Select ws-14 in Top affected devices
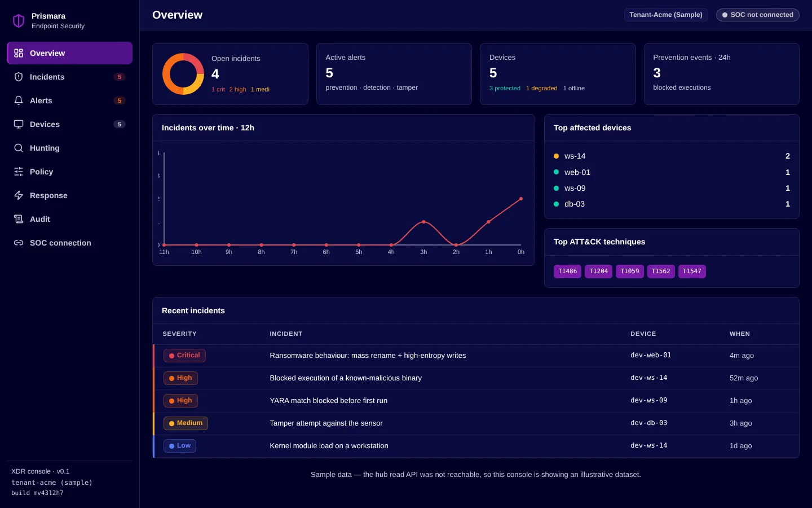This screenshot has width=812, height=508. 672,156
